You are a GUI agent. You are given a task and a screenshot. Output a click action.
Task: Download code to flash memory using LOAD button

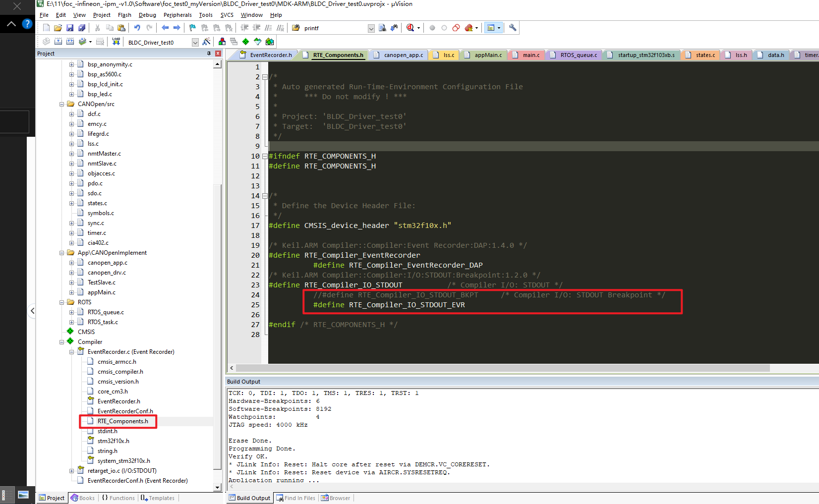(116, 42)
